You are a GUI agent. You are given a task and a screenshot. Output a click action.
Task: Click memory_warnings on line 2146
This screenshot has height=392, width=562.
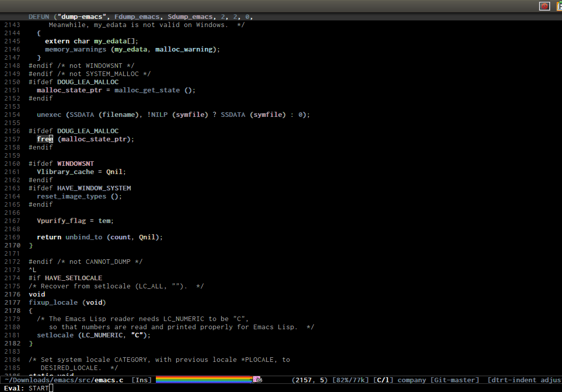76,50
